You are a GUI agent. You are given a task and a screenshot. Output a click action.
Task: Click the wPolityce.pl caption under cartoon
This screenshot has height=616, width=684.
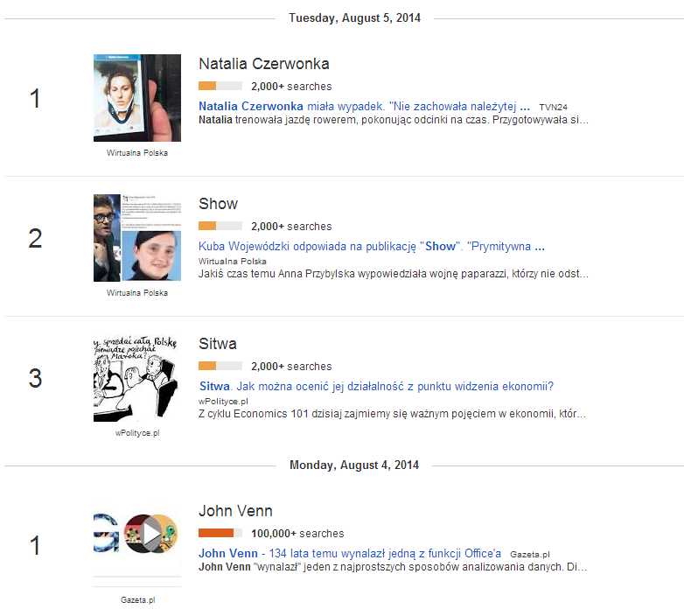click(x=137, y=432)
